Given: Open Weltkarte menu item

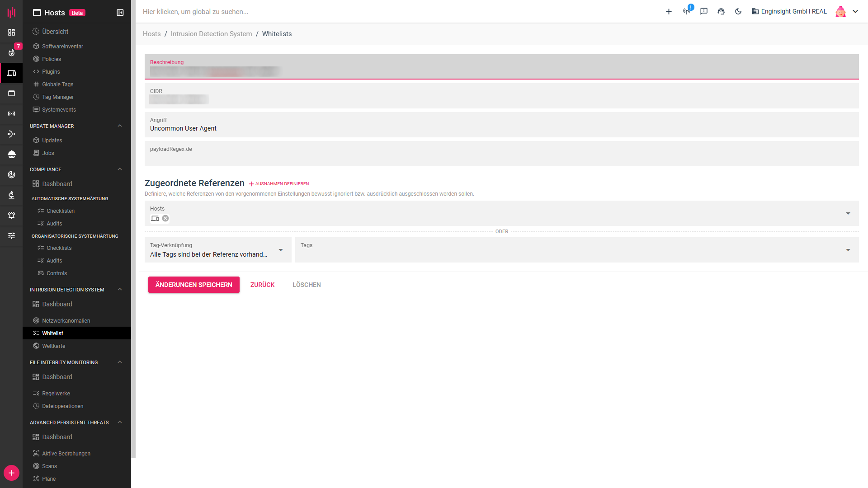Looking at the screenshot, I should click(54, 346).
